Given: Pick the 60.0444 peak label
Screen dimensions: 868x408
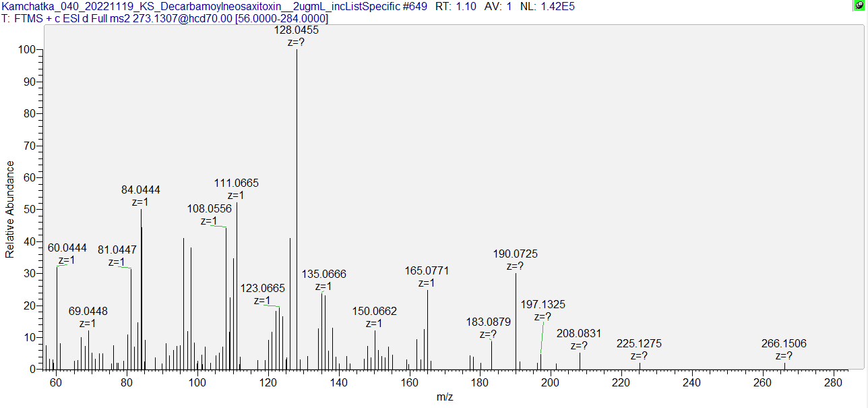Looking at the screenshot, I should (x=67, y=248).
